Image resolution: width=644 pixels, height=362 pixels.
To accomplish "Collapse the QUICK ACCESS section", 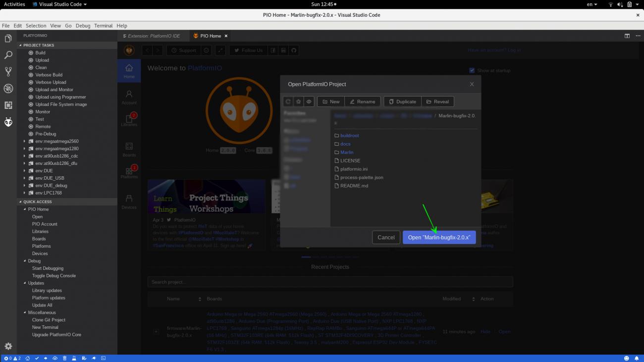I will click(67, 202).
